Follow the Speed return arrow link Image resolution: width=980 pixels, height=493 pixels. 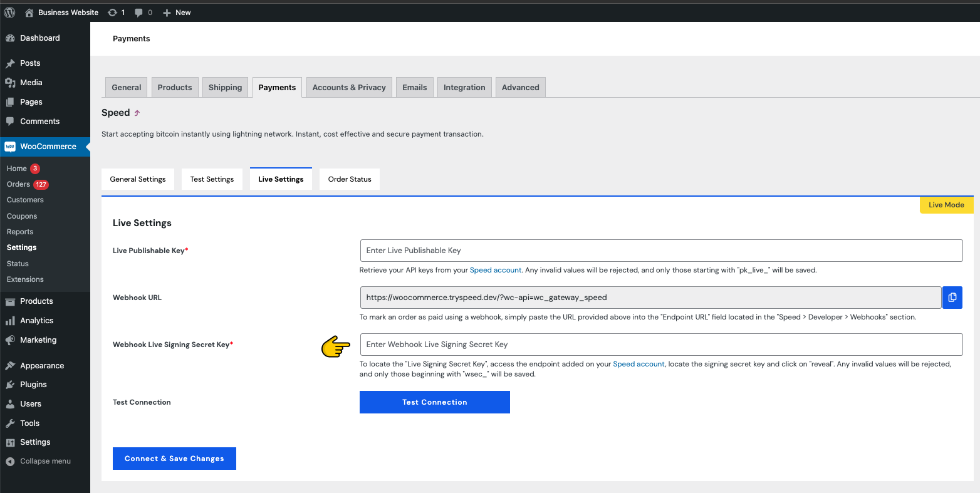click(137, 113)
